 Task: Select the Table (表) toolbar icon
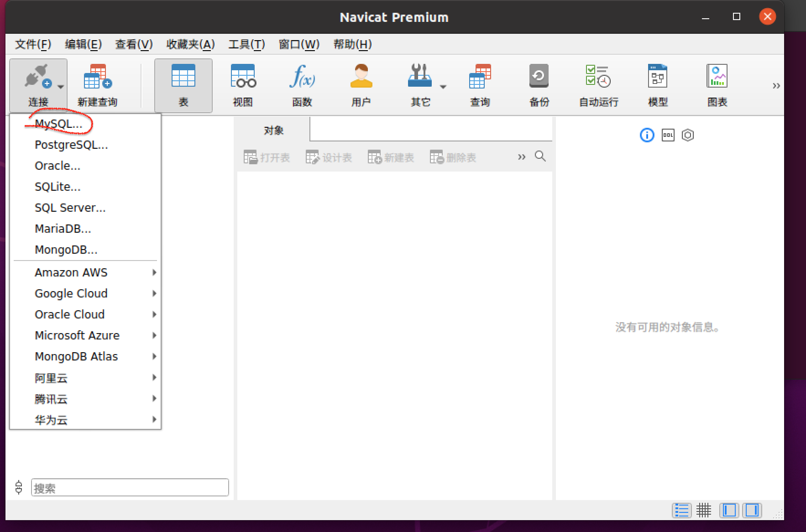pyautogui.click(x=183, y=75)
